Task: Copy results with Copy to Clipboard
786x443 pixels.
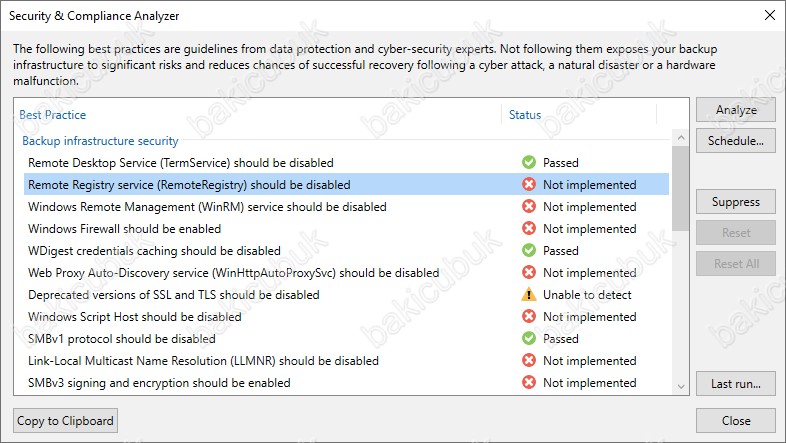Action: (65, 421)
